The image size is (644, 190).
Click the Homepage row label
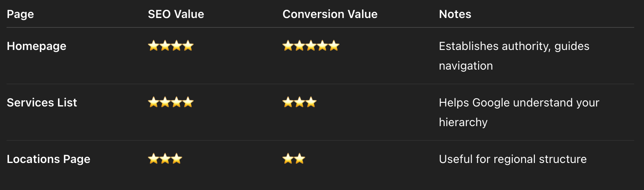[36, 46]
